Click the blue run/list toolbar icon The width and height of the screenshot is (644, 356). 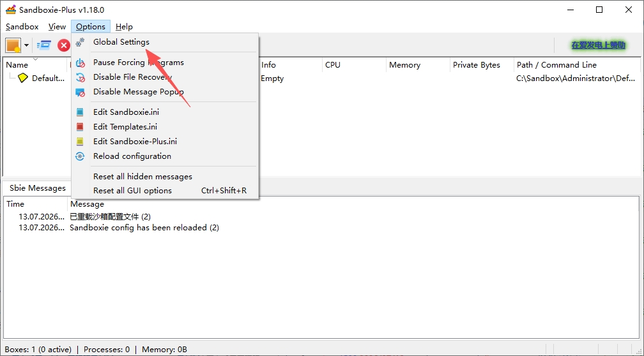point(43,45)
